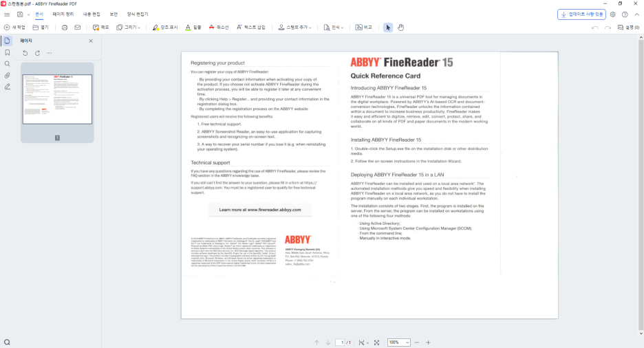Activate the hand pan tool

pos(401,28)
